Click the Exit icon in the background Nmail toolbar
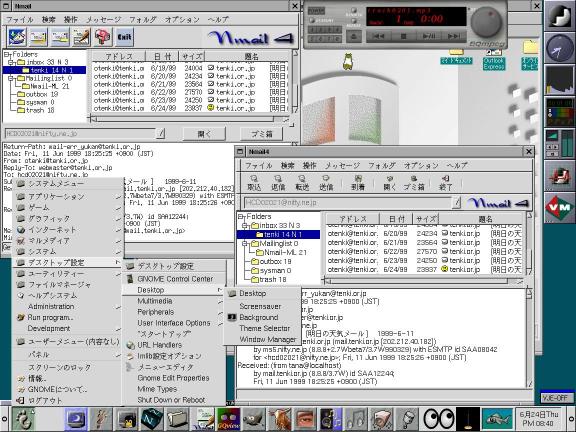The height and width of the screenshot is (432, 576). coord(125,37)
